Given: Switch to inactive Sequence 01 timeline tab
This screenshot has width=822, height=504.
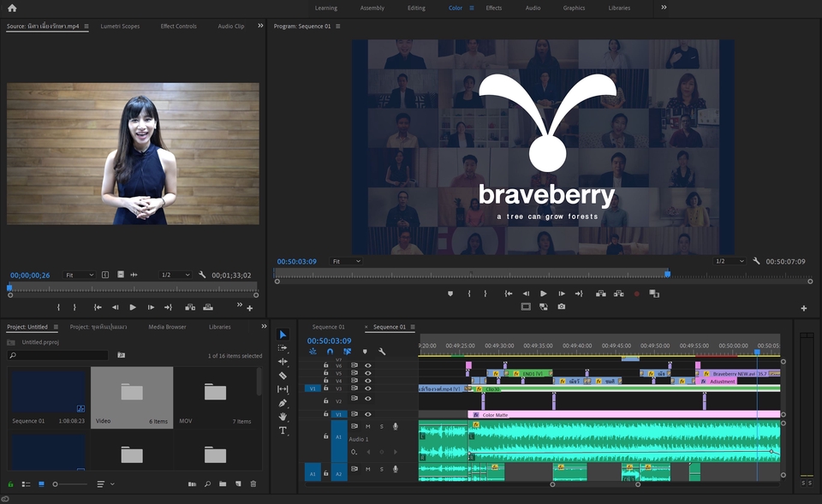Looking at the screenshot, I should pyautogui.click(x=329, y=327).
